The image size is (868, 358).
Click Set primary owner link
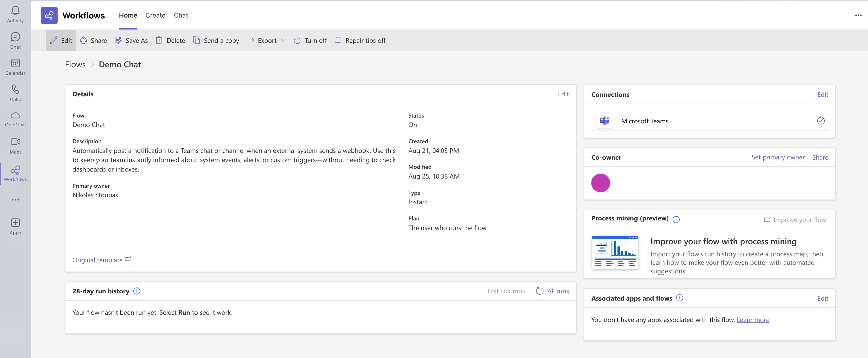pos(778,157)
